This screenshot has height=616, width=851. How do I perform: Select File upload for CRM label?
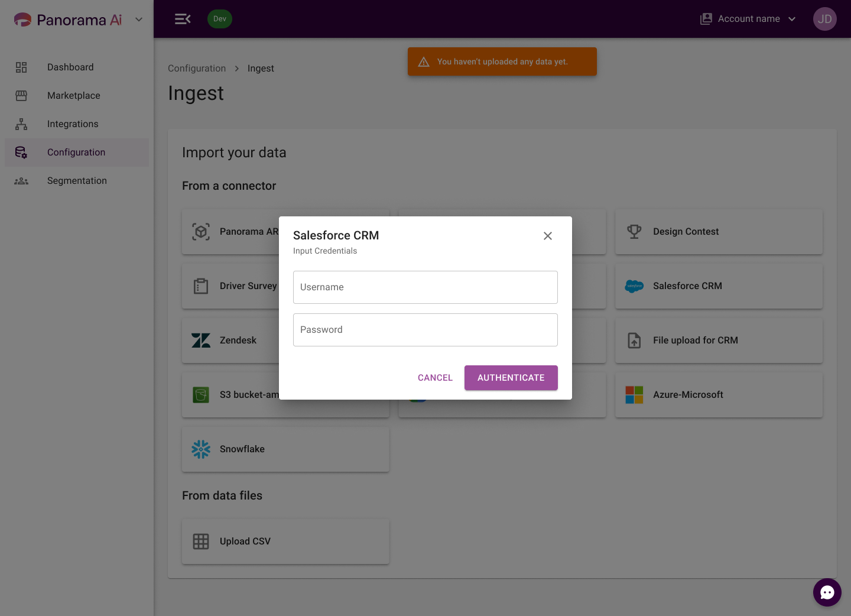[696, 341]
